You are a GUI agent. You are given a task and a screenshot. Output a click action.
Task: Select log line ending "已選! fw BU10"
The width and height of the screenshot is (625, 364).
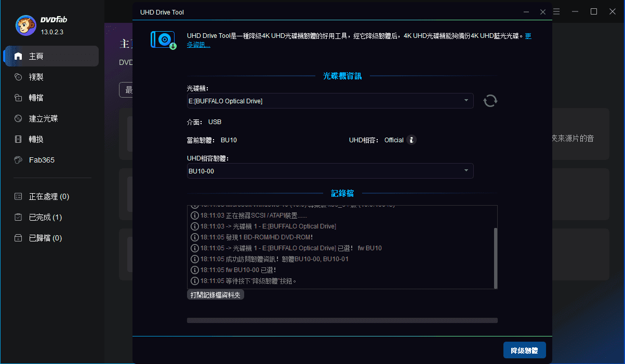[286, 248]
